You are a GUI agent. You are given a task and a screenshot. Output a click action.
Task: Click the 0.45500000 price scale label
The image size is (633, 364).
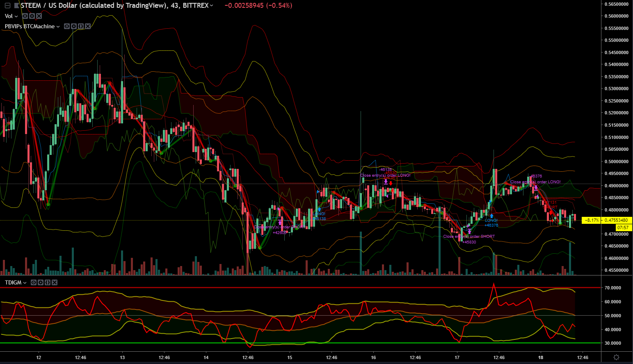tap(617, 270)
